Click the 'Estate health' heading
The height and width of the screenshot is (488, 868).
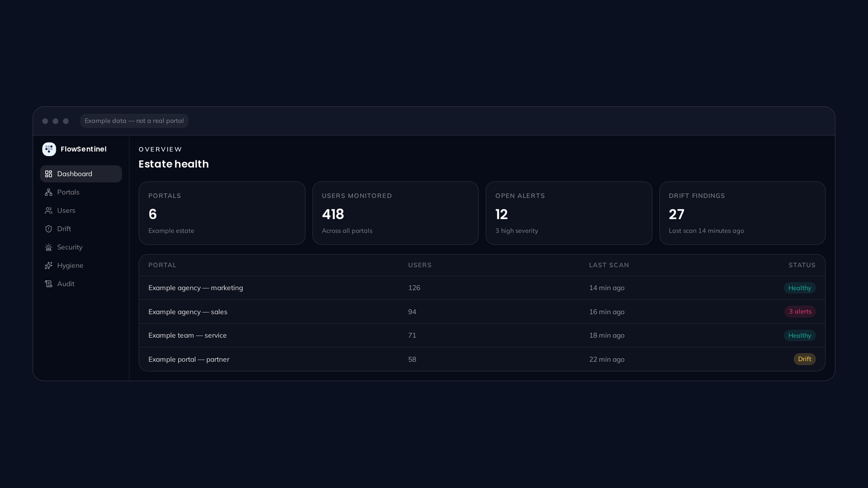tap(174, 164)
